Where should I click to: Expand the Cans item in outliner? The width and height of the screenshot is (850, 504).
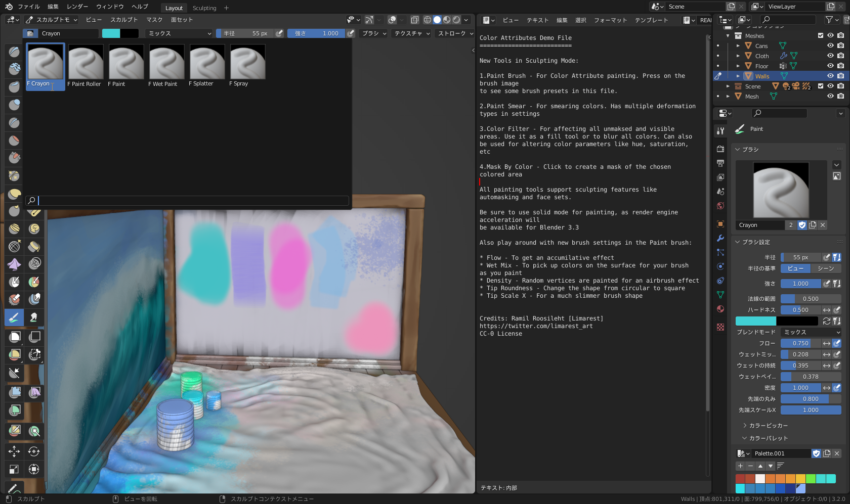[738, 46]
